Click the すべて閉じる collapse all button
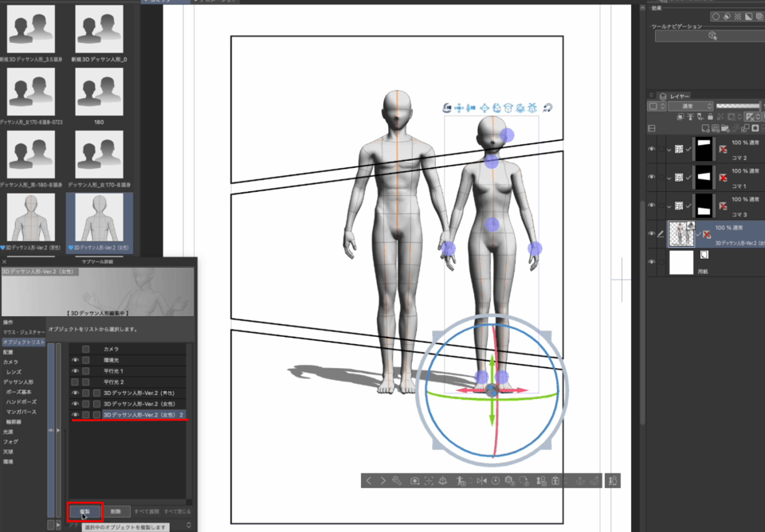This screenshot has height=532, width=765. (x=178, y=511)
